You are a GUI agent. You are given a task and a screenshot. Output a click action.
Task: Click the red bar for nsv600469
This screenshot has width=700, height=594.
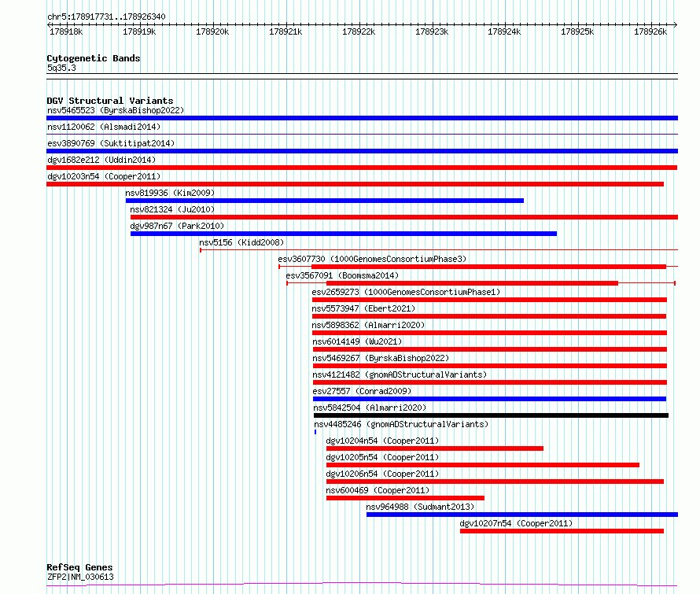405,498
